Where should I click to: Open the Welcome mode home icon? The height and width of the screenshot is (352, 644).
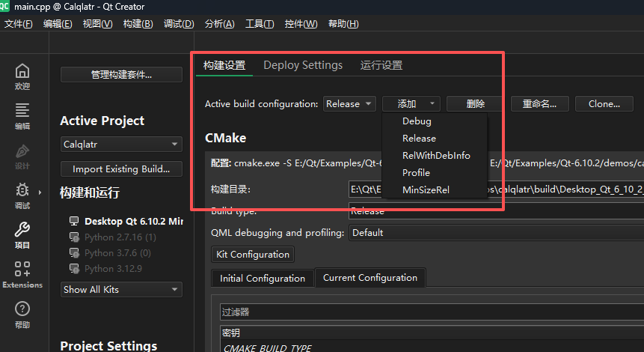click(x=22, y=71)
